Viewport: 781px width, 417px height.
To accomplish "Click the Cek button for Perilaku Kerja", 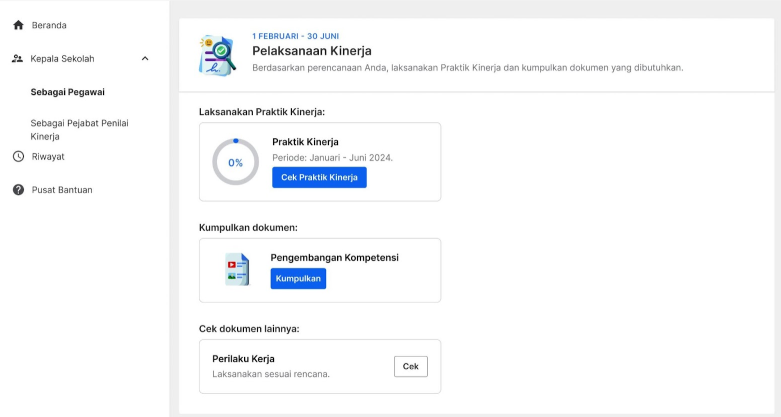I will (410, 367).
